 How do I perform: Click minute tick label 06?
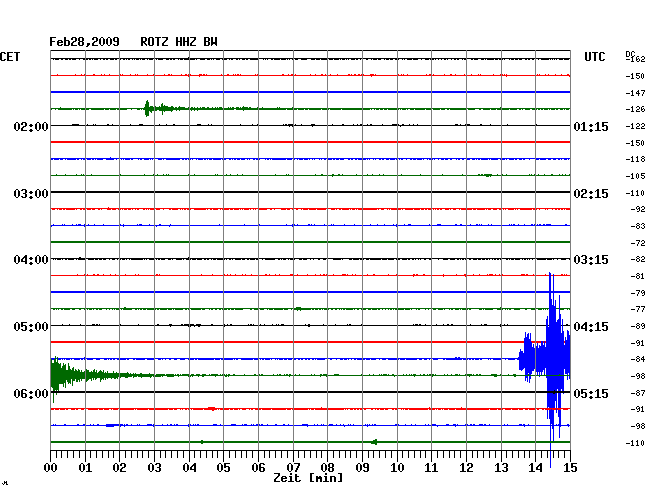[258, 468]
